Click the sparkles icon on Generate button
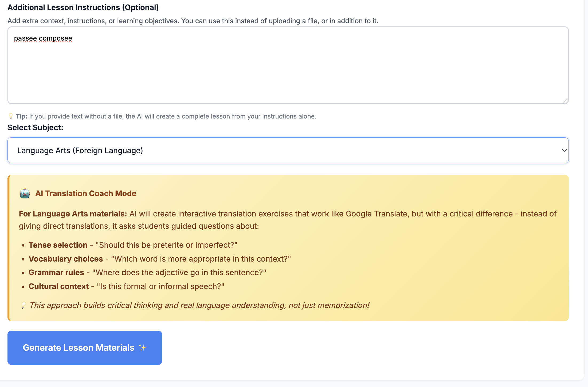The image size is (588, 387). point(142,348)
